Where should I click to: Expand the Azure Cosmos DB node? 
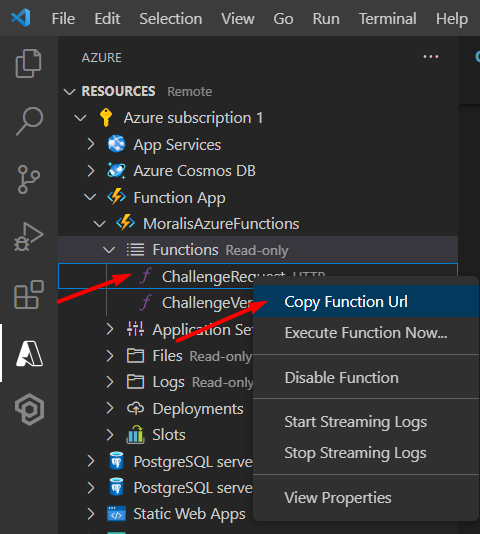(x=91, y=171)
